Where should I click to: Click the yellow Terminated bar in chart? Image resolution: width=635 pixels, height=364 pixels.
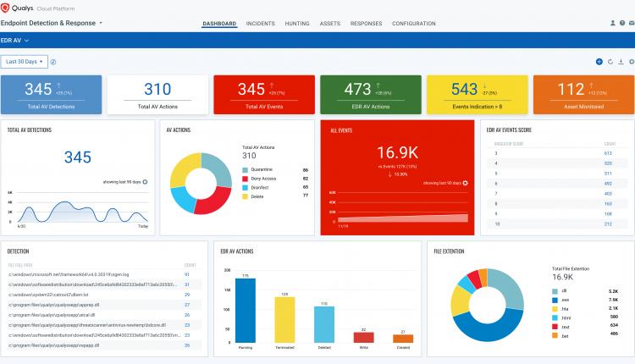pos(284,320)
